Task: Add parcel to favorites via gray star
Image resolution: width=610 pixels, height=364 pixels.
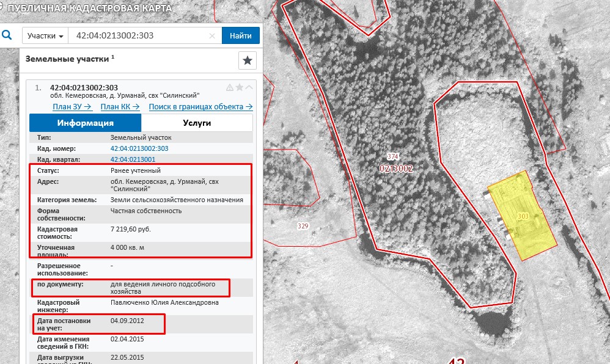Action: [x=240, y=87]
